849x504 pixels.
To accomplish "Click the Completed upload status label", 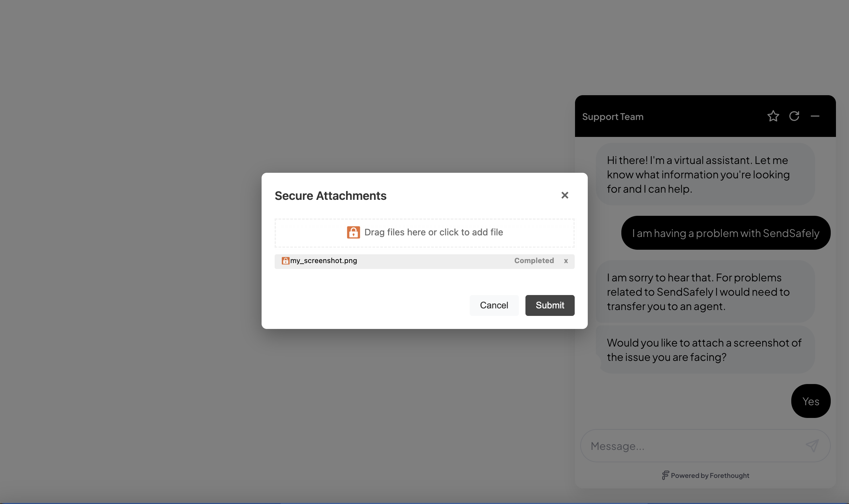I will pyautogui.click(x=534, y=260).
